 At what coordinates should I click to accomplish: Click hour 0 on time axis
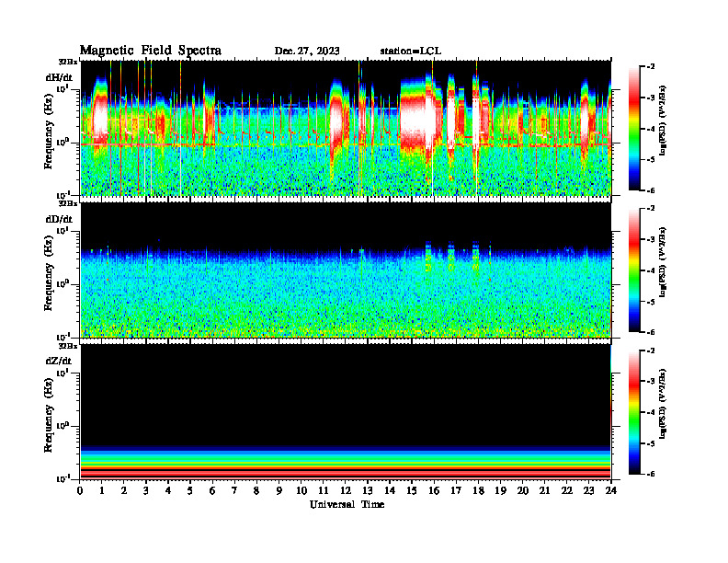click(x=80, y=490)
